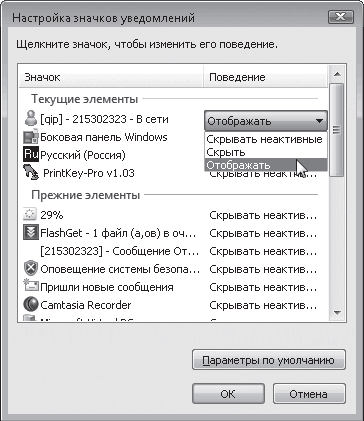364x421 pixels.
Task: Select the FlashGet download icon
Action: click(x=31, y=233)
